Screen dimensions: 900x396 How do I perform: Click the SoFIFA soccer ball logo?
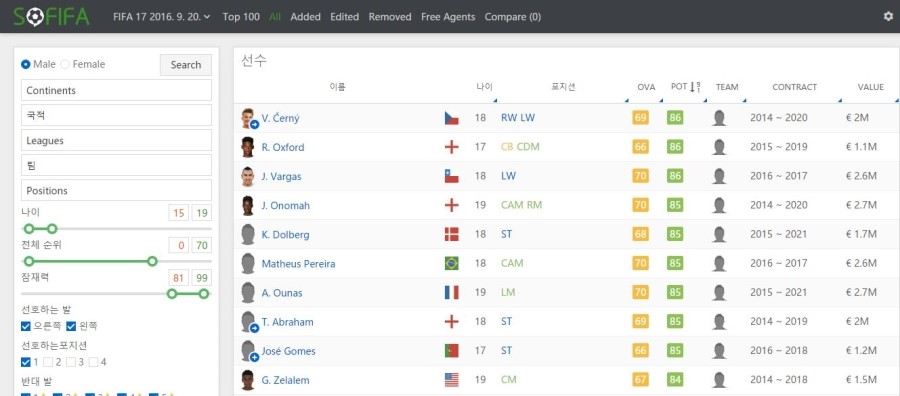[x=34, y=17]
